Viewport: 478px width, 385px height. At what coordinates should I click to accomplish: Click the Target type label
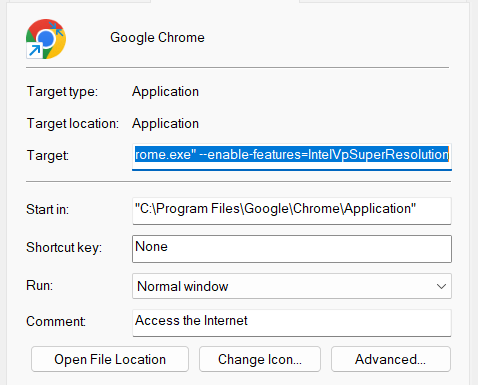62,92
